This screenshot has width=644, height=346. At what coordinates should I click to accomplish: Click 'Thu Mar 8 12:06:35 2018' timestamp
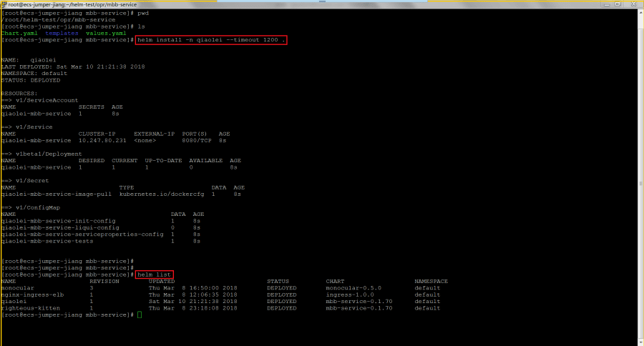(x=192, y=295)
